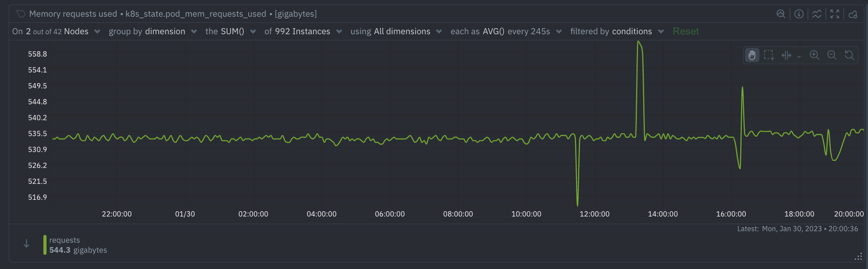Expand the chart to fullscreen
The height and width of the screenshot is (269, 868).
click(835, 14)
